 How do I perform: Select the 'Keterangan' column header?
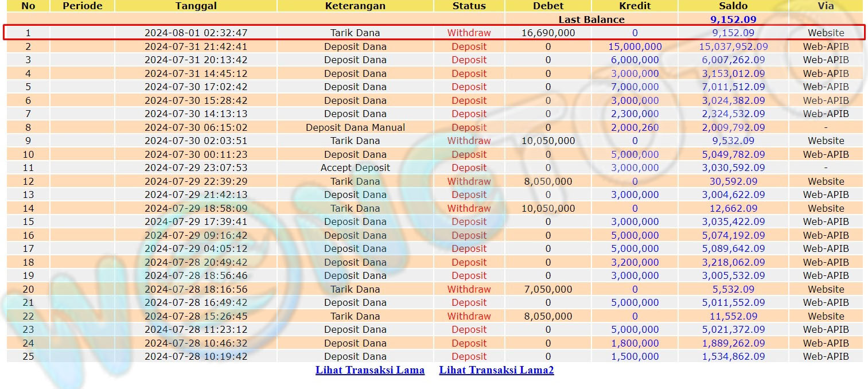click(355, 6)
